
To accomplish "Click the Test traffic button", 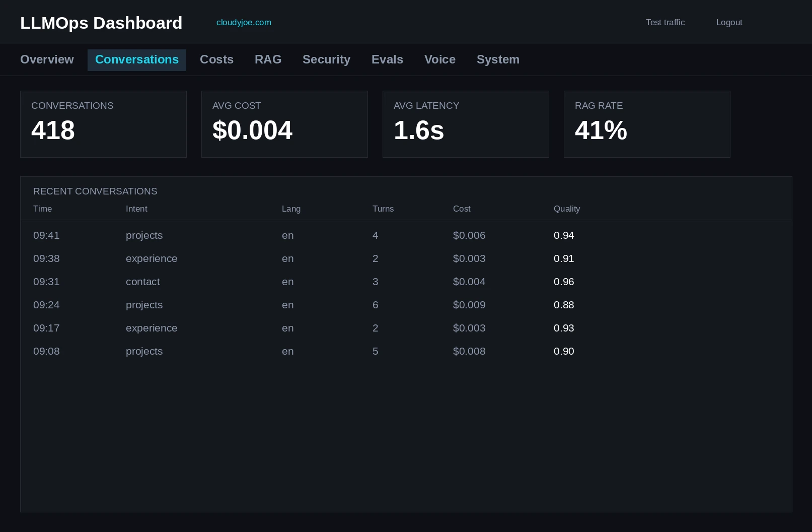I will (665, 22).
